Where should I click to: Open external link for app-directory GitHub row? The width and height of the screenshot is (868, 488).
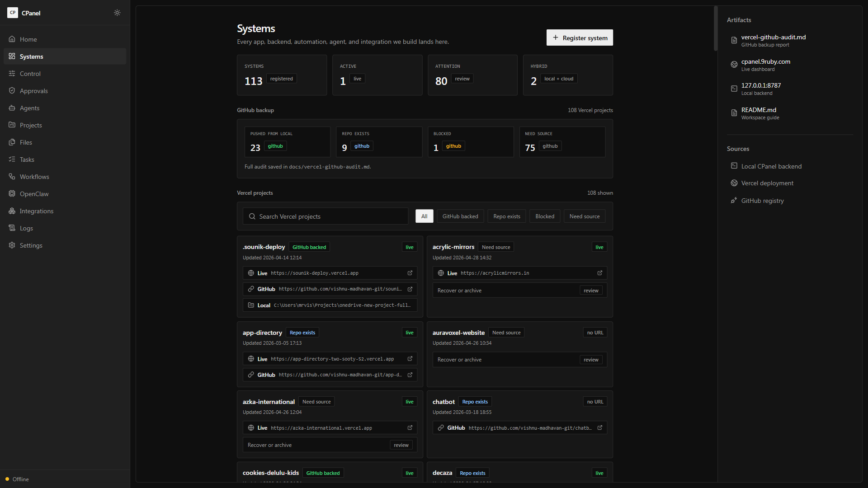click(410, 375)
